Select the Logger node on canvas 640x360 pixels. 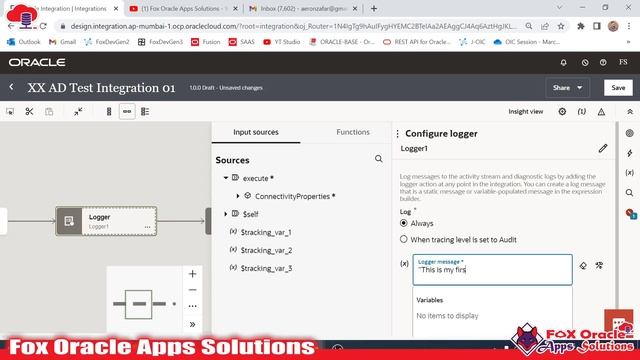pyautogui.click(x=106, y=221)
